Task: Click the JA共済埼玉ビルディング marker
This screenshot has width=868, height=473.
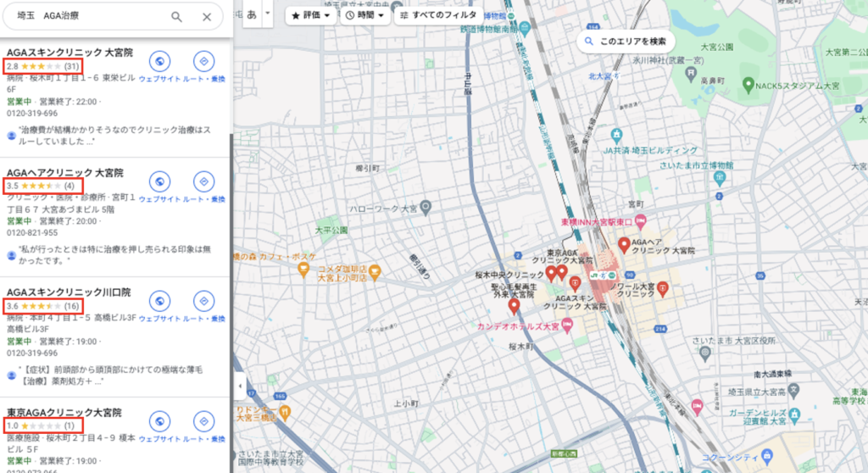Action: (616, 135)
